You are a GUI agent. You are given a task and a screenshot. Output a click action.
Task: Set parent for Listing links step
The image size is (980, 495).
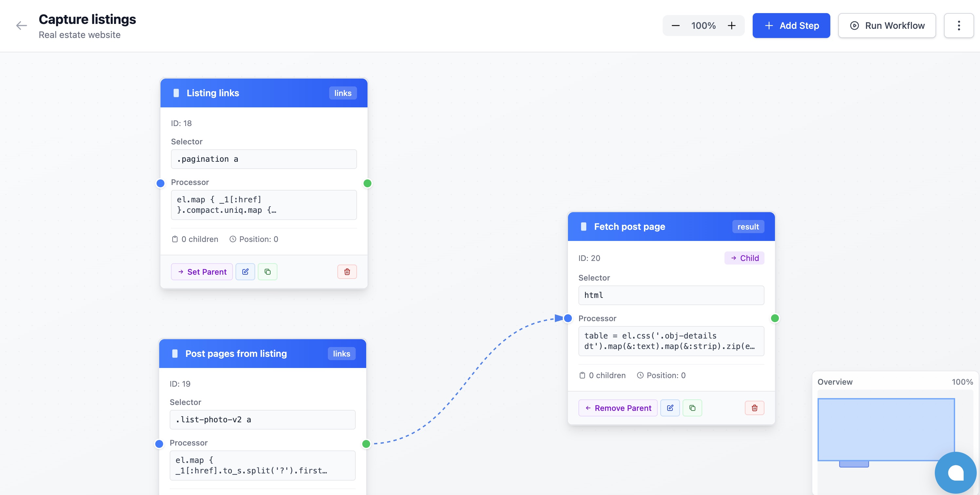tap(202, 271)
